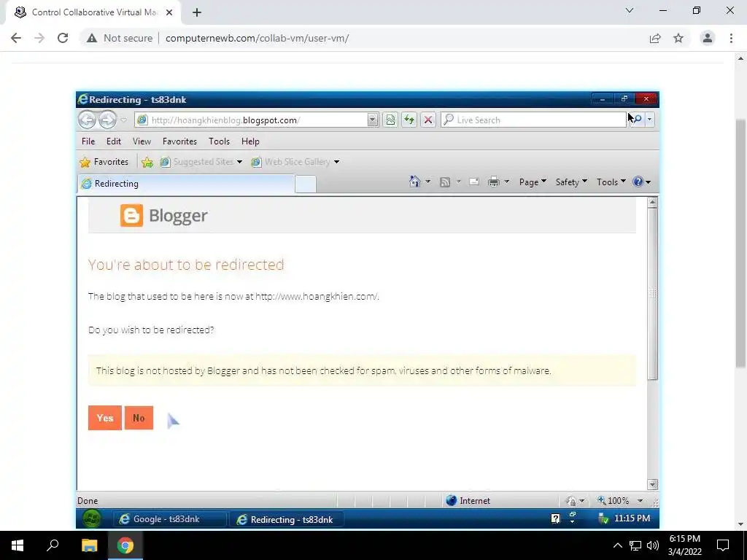
Task: Open the File menu in IE
Action: (x=88, y=141)
